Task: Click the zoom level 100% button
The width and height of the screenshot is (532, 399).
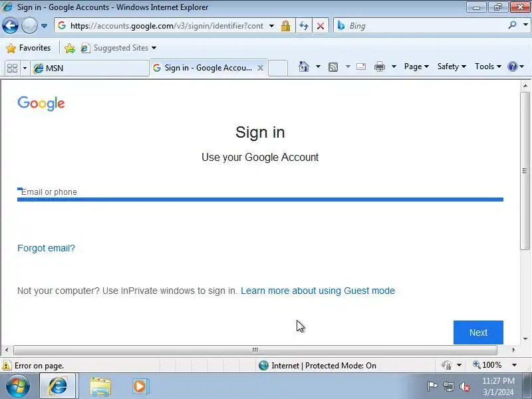Action: (x=487, y=365)
